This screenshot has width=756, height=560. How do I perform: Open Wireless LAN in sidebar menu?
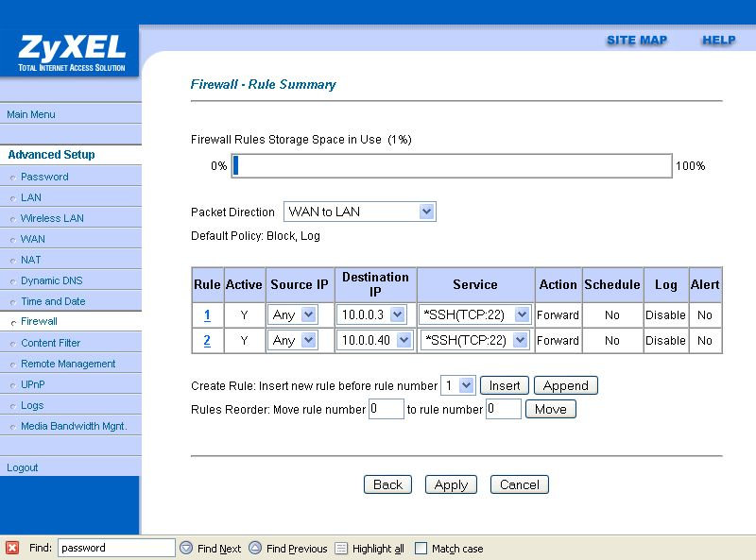click(52, 218)
